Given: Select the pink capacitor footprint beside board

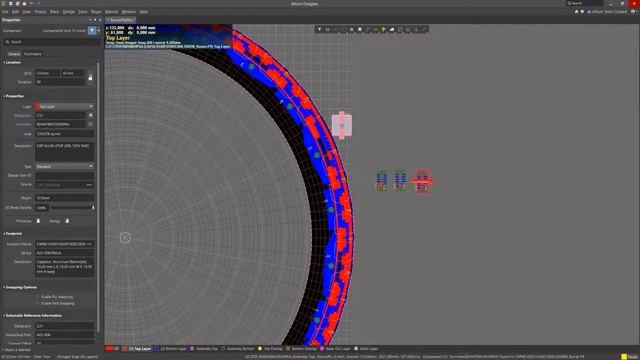Looking at the screenshot, I should tap(342, 125).
